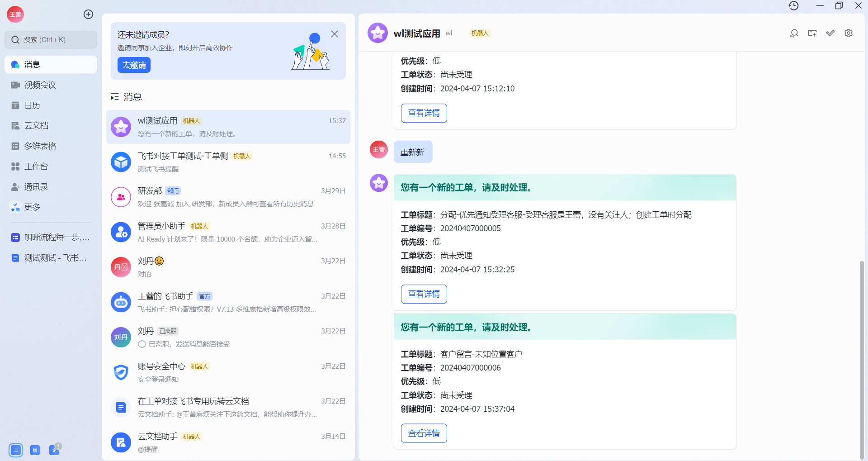
Task: Click ticket number 20240407000005 text
Action: point(471,228)
